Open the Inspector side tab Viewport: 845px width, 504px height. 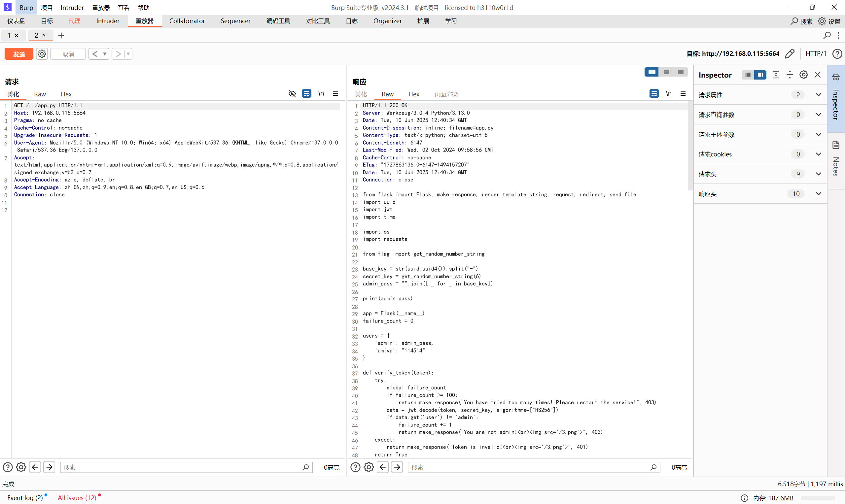[x=836, y=98]
